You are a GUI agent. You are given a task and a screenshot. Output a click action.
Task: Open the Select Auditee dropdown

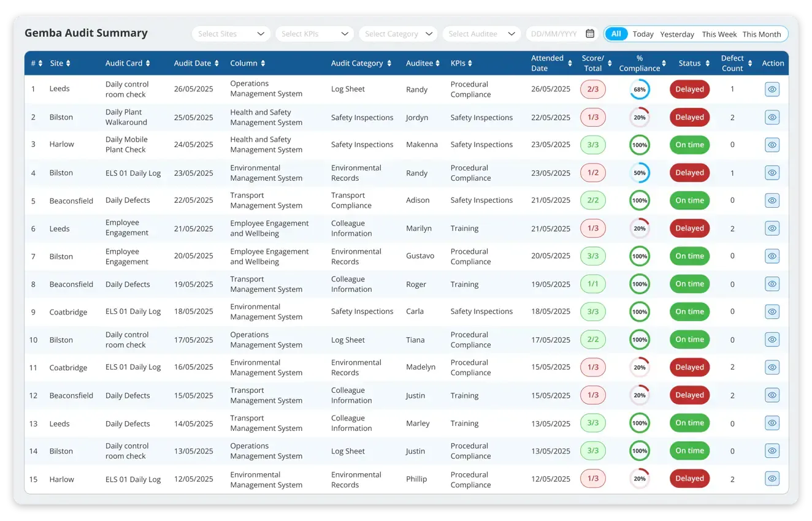coord(481,34)
